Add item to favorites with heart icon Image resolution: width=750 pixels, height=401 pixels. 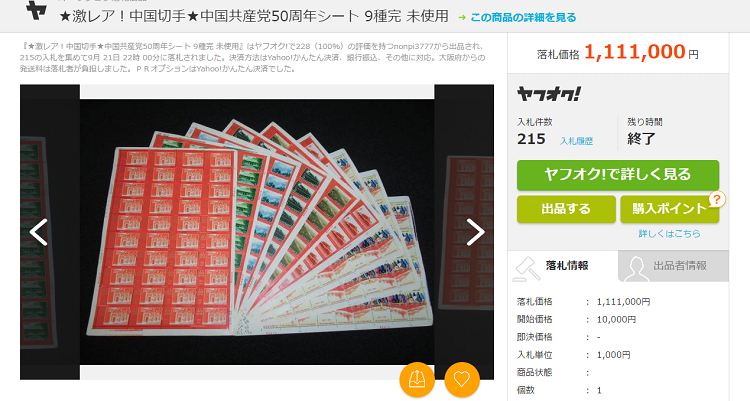[462, 379]
